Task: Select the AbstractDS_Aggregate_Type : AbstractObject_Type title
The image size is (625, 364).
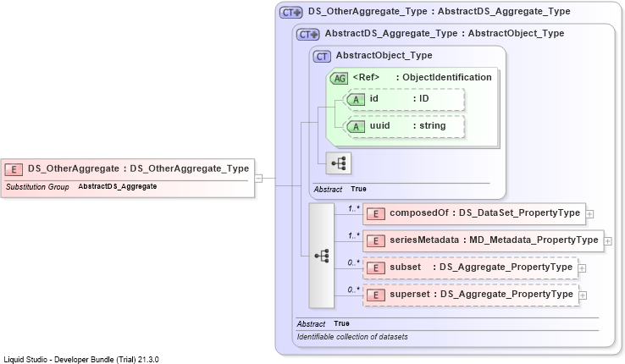Action: [445, 34]
